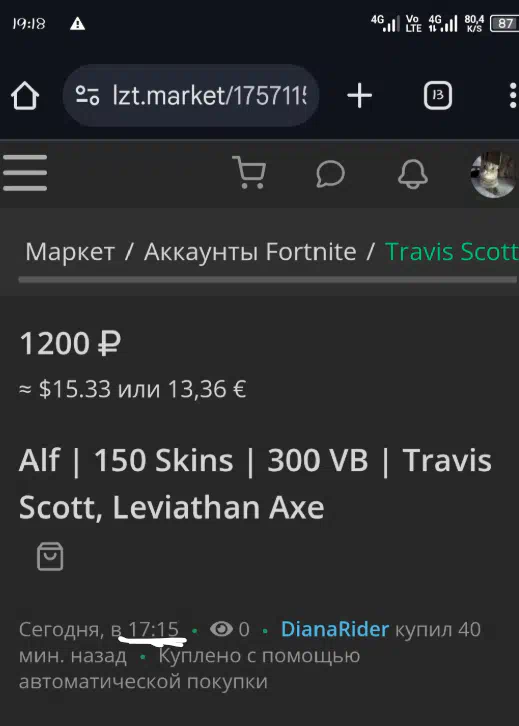The height and width of the screenshot is (726, 519).
Task: Tap the browser home icon
Action: pos(25,96)
